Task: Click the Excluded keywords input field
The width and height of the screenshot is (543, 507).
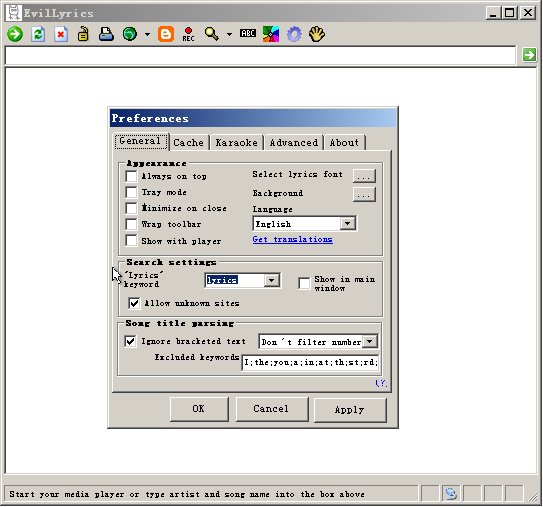Action: [x=310, y=362]
